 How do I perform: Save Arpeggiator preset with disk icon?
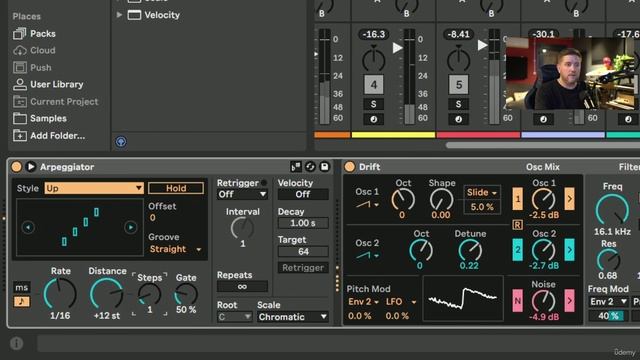click(324, 167)
